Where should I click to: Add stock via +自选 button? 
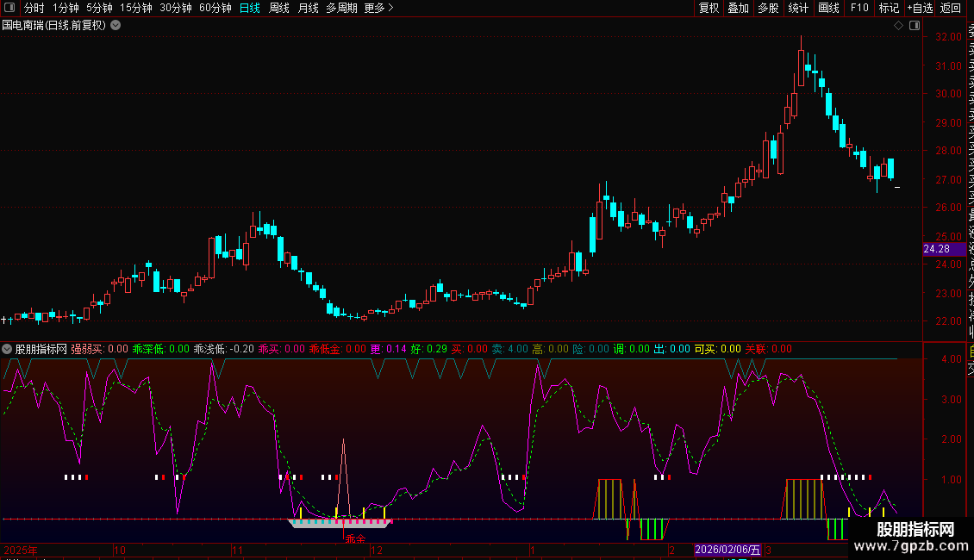(920, 8)
